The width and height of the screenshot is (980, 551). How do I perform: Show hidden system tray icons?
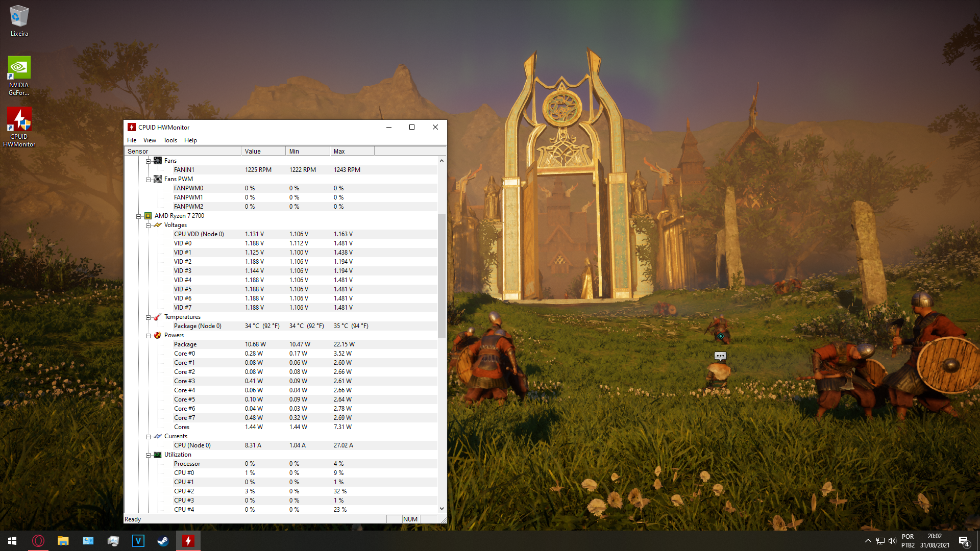point(868,541)
